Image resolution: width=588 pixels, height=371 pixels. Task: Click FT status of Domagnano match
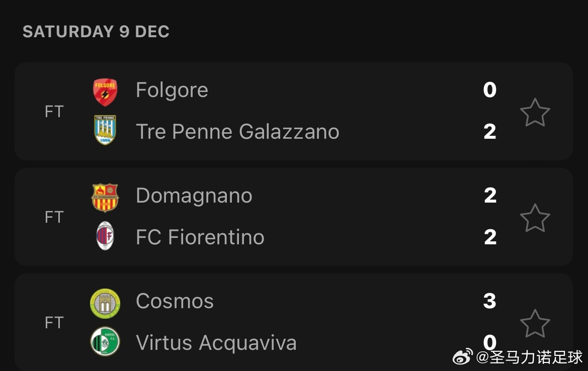tap(54, 217)
